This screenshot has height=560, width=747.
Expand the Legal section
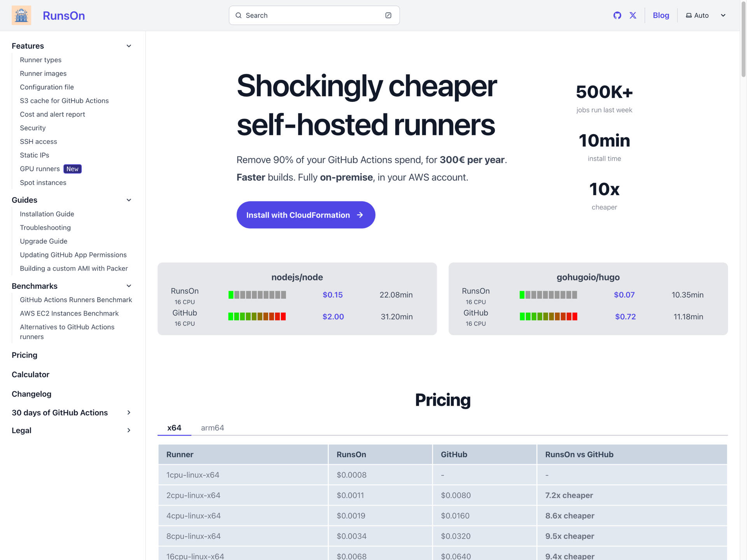pos(129,430)
